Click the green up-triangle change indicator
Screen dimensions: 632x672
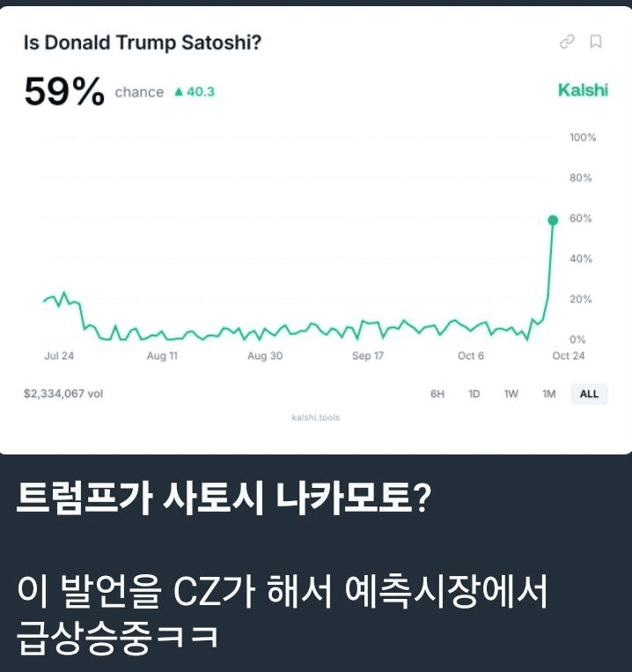180,92
